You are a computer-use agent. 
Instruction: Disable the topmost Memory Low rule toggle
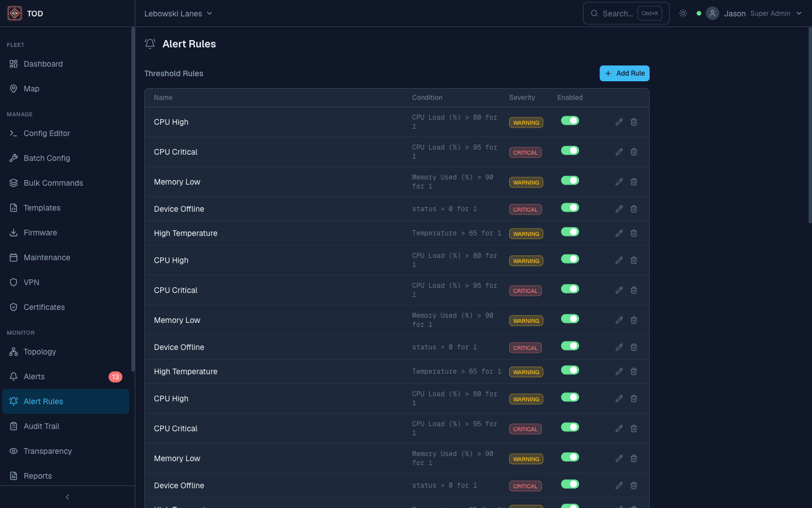coord(570,181)
